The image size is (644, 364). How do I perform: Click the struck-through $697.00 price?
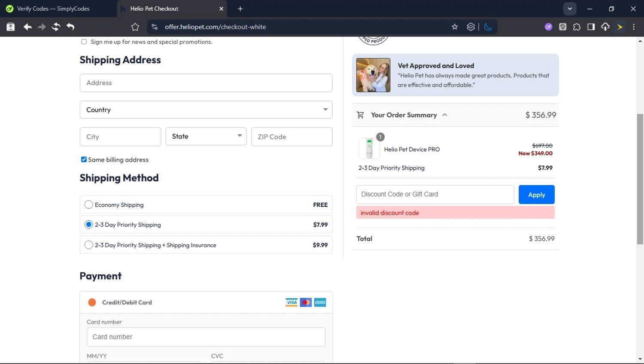tap(542, 146)
